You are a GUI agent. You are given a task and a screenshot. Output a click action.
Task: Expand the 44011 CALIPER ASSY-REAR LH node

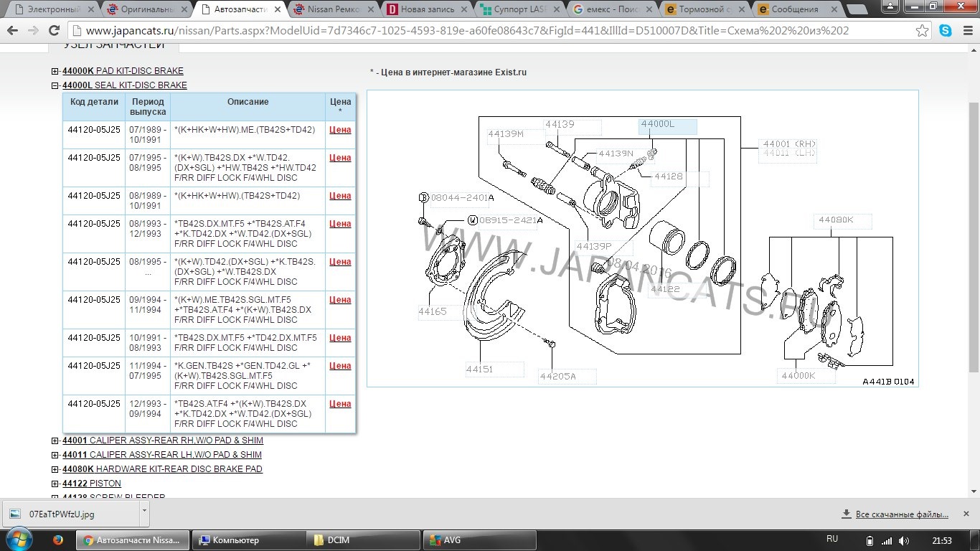(55, 455)
